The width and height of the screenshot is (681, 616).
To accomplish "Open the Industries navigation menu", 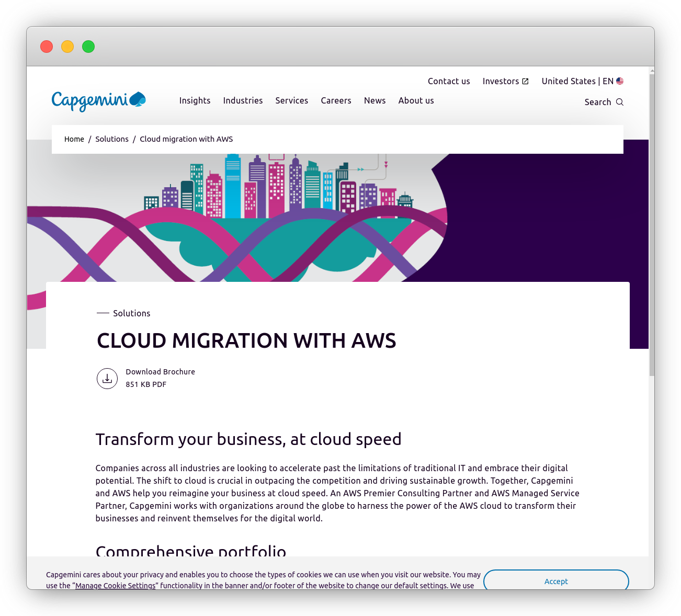I will [243, 100].
